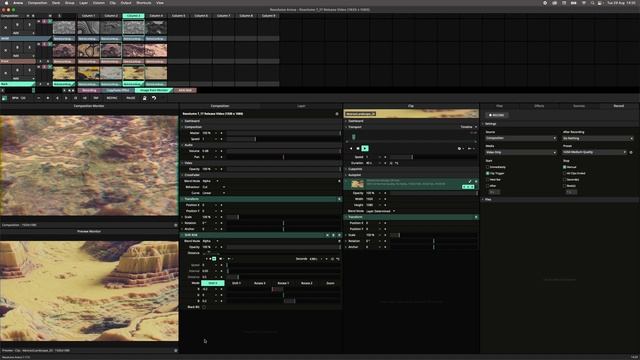640x360 pixels.
Task: Close the composition name header
Action: 337,114
